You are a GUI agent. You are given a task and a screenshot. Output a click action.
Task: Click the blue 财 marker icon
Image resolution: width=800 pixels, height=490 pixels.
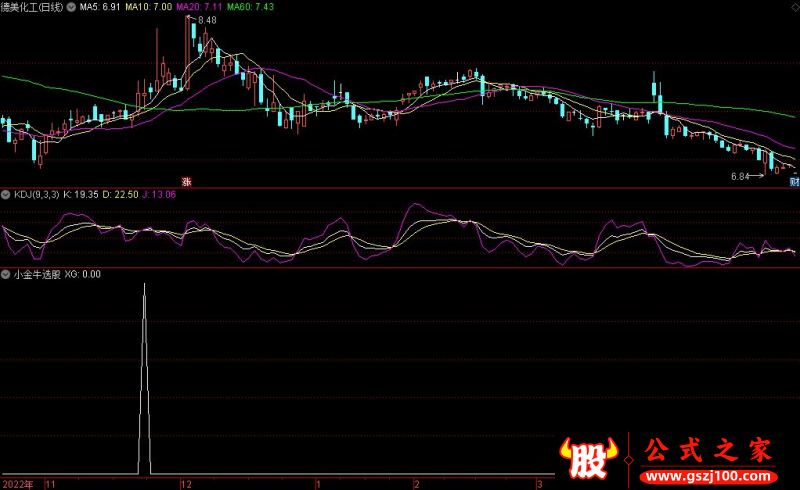click(794, 181)
